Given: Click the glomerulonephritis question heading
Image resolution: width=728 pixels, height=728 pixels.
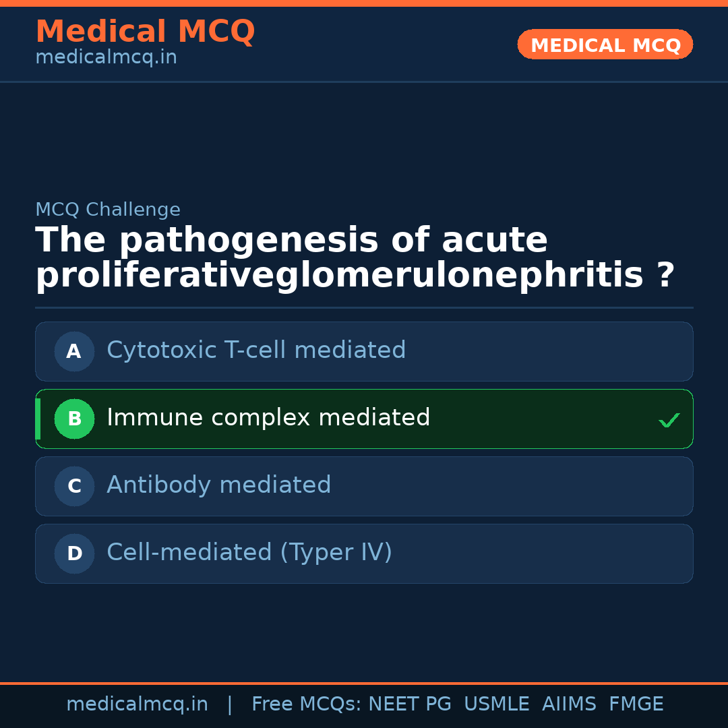Looking at the screenshot, I should [355, 258].
